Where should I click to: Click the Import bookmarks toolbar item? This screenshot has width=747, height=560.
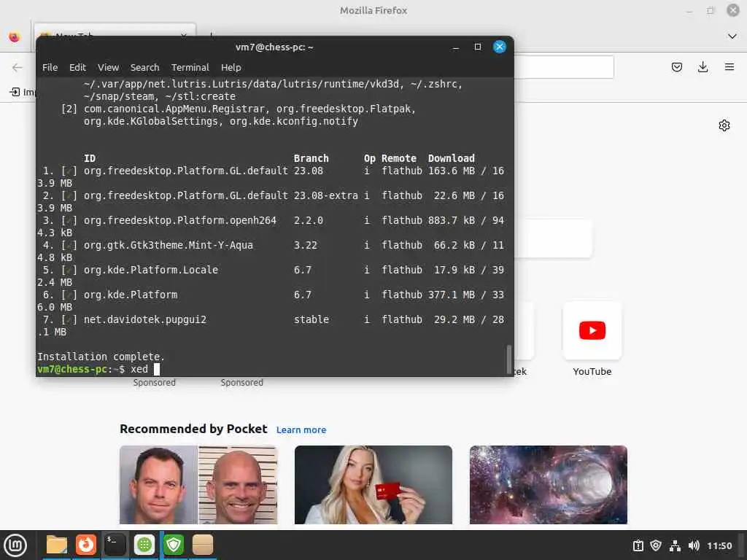click(x=23, y=92)
